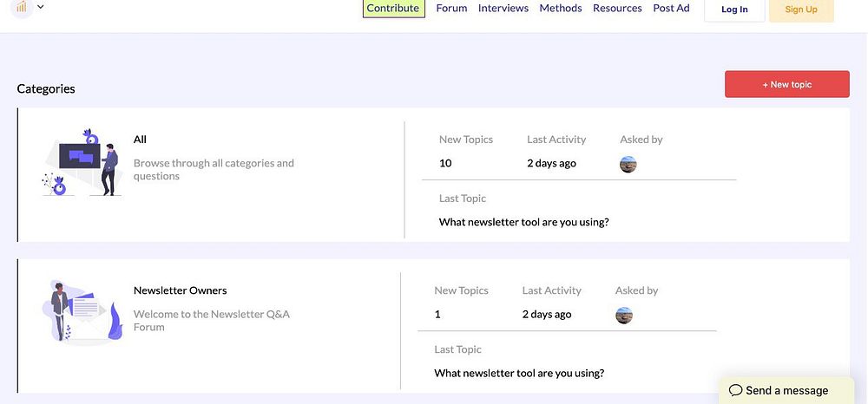Expand the dropdown chevron beside the logo

(x=41, y=7)
